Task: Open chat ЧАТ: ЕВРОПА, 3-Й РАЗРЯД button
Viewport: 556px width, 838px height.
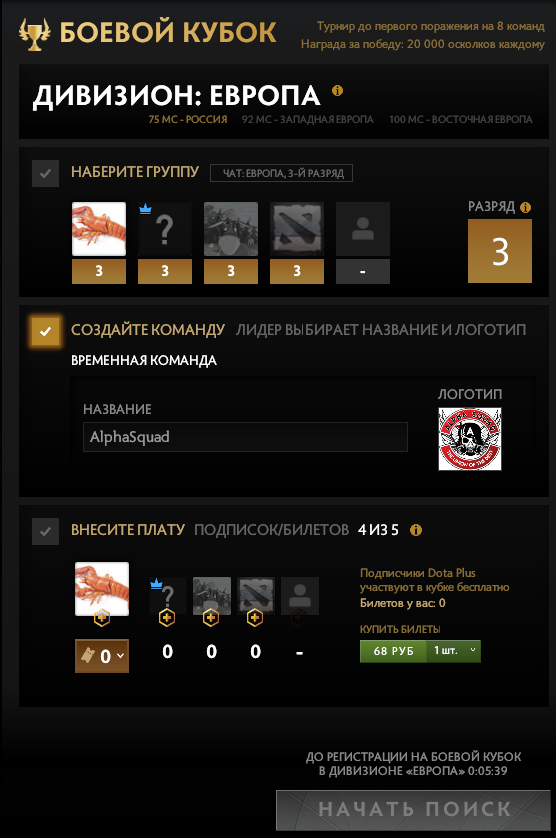Action: point(281,173)
